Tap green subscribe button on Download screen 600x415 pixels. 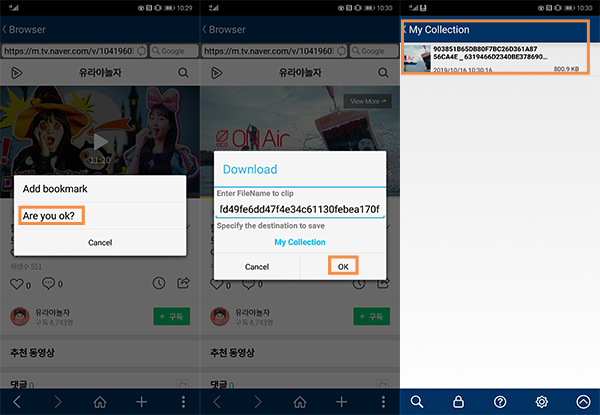click(x=372, y=316)
